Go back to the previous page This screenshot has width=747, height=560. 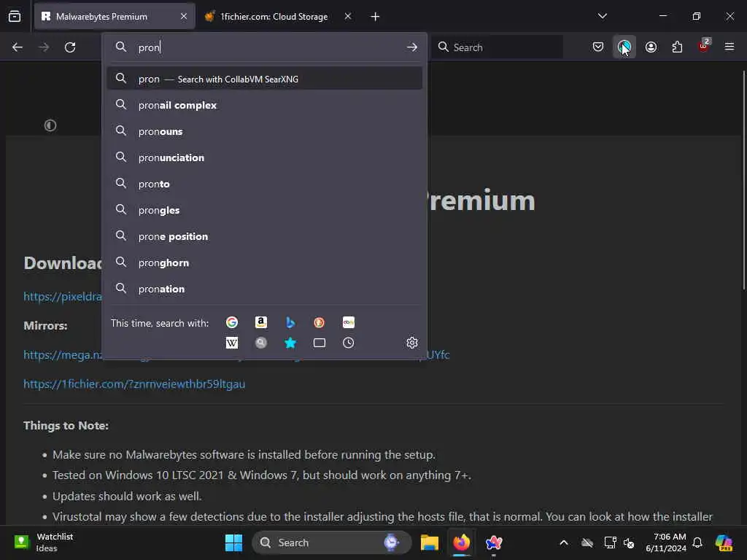click(18, 47)
